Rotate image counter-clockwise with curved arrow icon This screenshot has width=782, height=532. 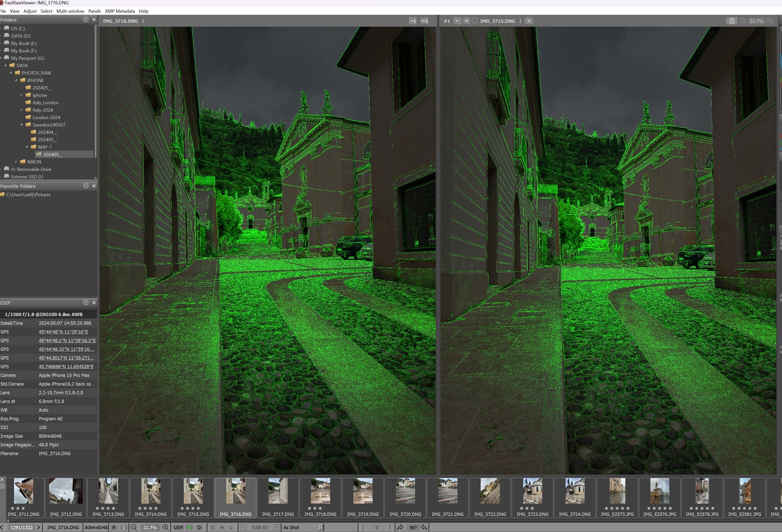(424, 527)
